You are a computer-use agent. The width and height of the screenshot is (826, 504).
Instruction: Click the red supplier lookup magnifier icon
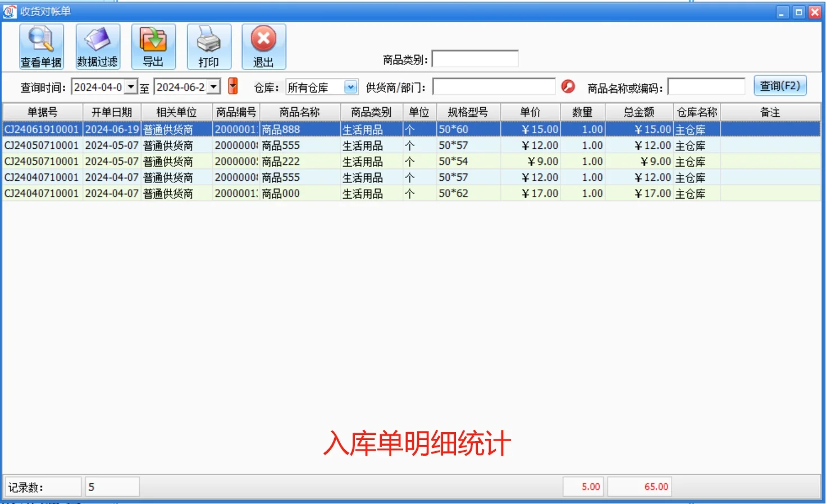(x=568, y=86)
